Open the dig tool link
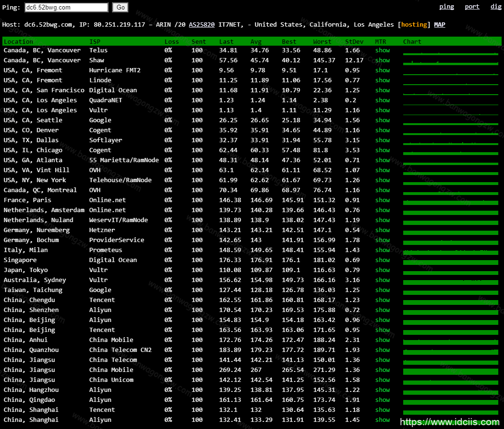 point(495,7)
